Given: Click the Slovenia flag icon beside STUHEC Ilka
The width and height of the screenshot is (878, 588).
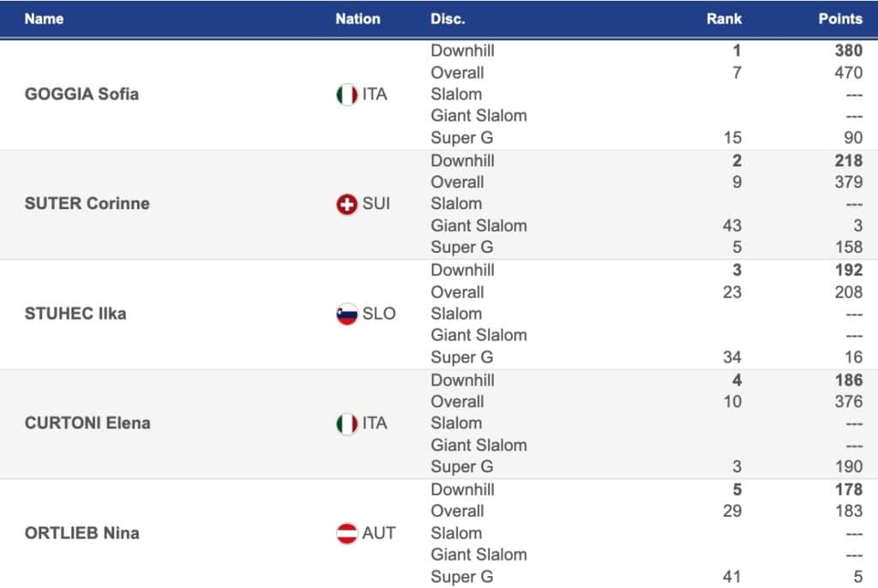Looking at the screenshot, I should click(x=346, y=314).
